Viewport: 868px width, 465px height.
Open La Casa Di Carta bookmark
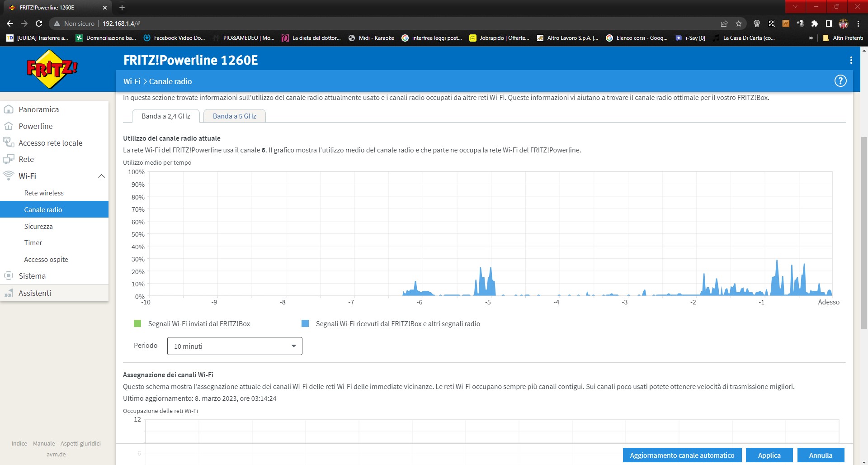click(744, 38)
